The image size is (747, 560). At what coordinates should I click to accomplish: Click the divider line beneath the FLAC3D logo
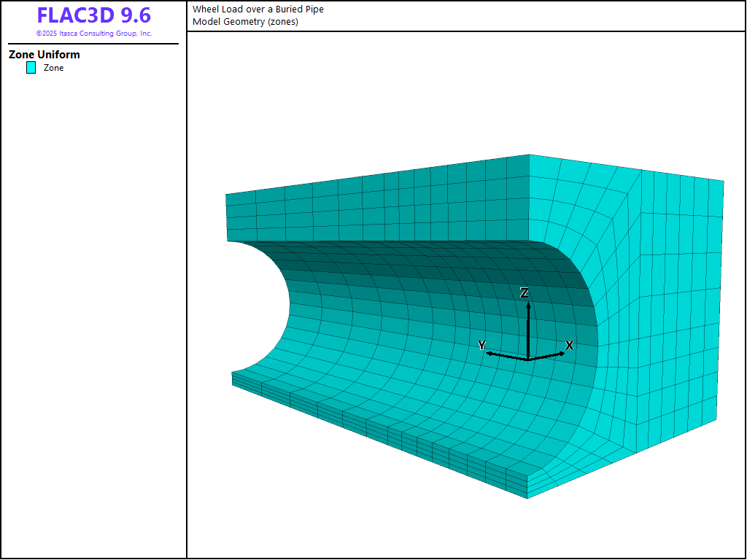93,44
